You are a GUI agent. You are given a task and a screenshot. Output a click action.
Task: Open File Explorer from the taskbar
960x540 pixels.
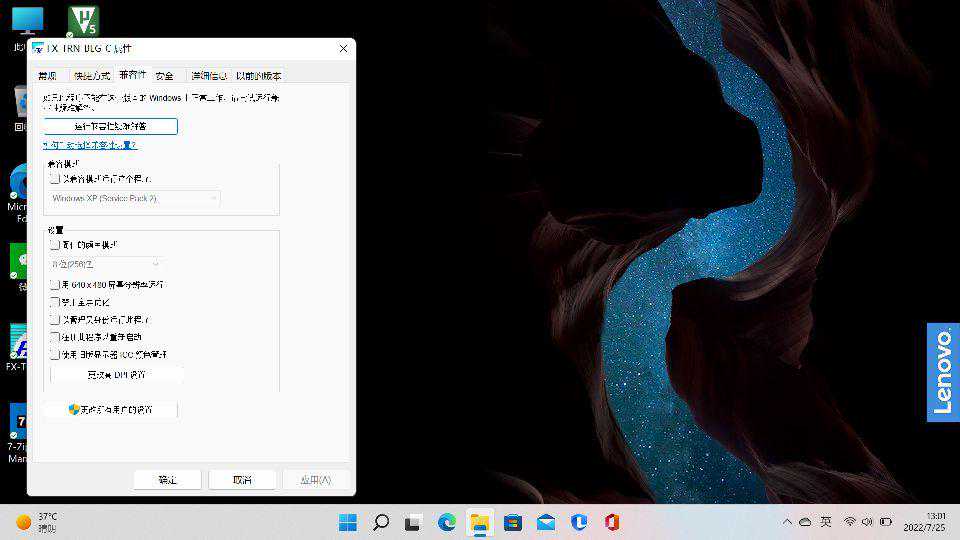click(x=480, y=522)
